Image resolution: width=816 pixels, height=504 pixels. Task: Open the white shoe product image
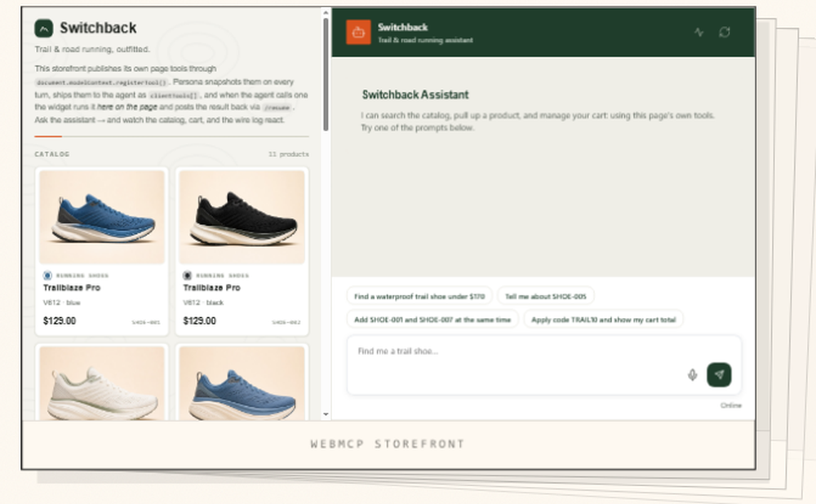point(102,383)
